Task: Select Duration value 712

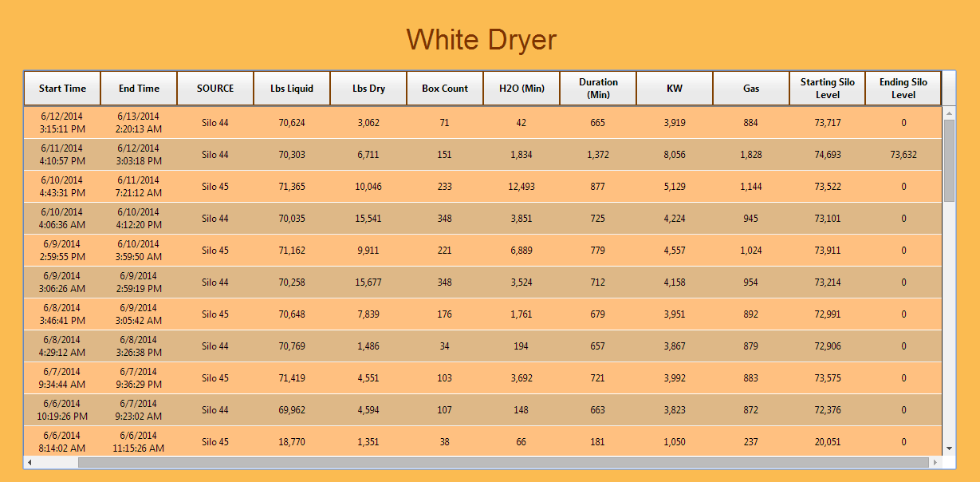Action: 598,282
